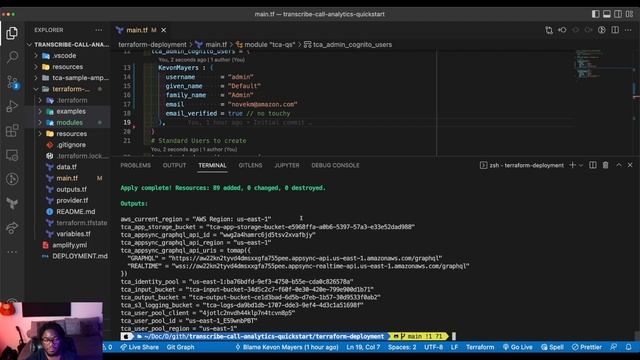
Task: Toggle secondary side bar layout icon
Action: [x=618, y=14]
